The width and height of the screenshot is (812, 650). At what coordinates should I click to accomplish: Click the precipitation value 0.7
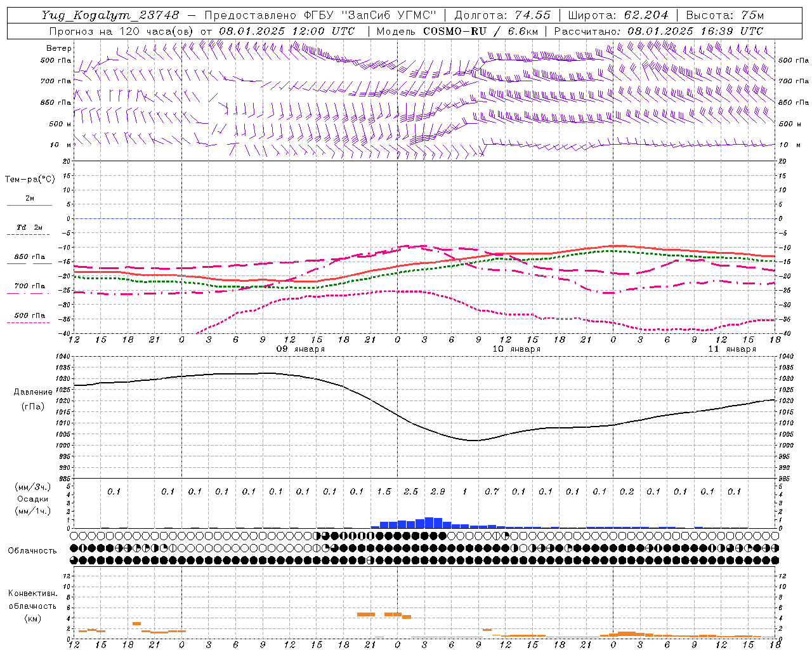coord(492,492)
